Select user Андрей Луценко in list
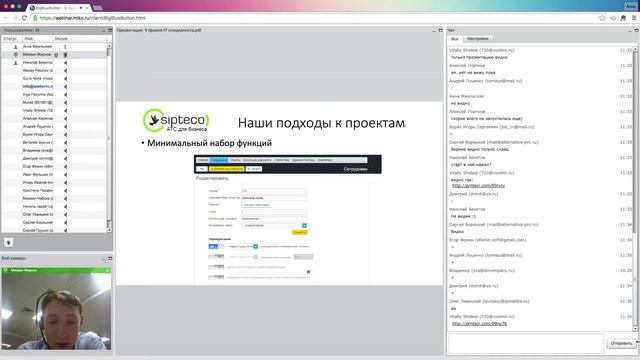 (55, 127)
